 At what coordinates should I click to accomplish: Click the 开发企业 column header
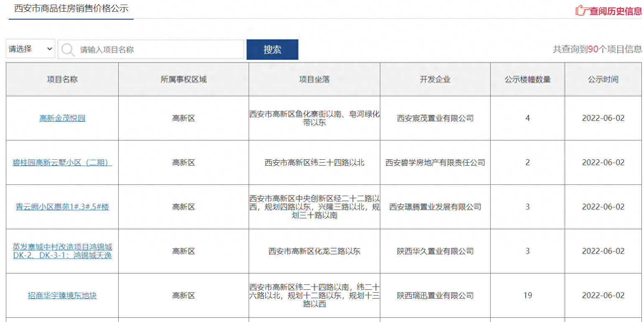tap(435, 79)
